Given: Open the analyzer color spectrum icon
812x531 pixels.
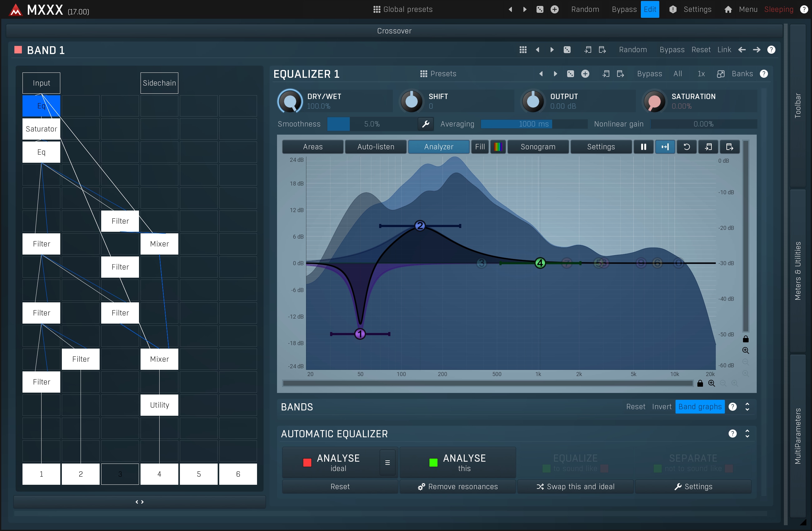Looking at the screenshot, I should (x=498, y=147).
